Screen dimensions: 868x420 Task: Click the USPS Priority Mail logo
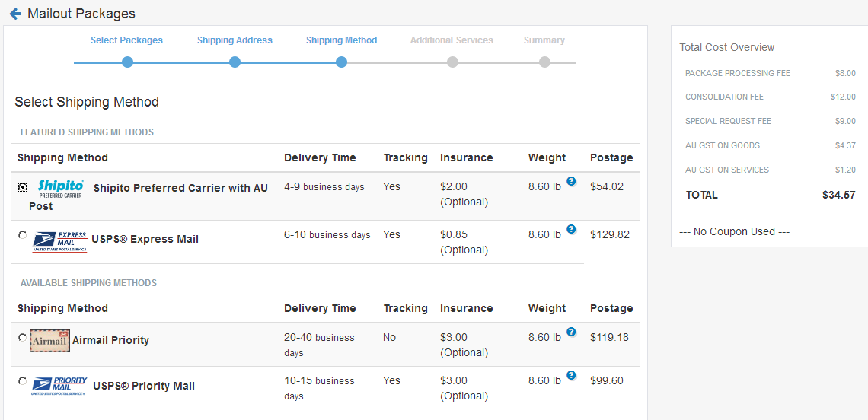[x=59, y=386]
